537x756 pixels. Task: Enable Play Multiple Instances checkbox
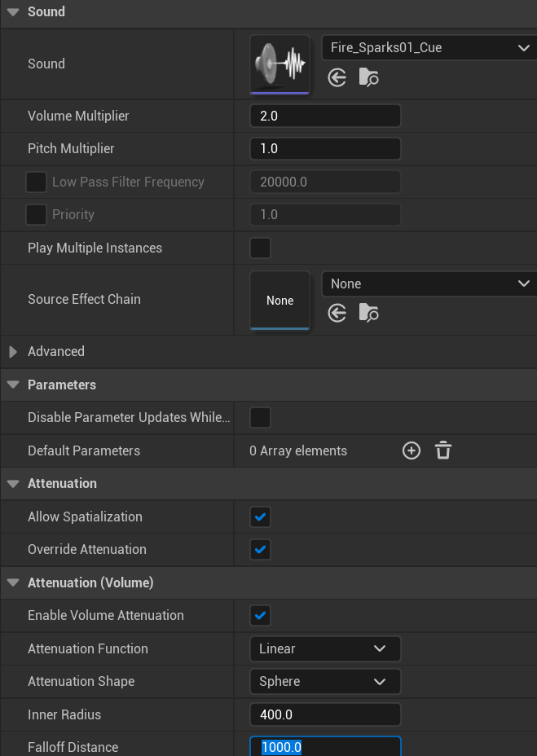pyautogui.click(x=260, y=248)
